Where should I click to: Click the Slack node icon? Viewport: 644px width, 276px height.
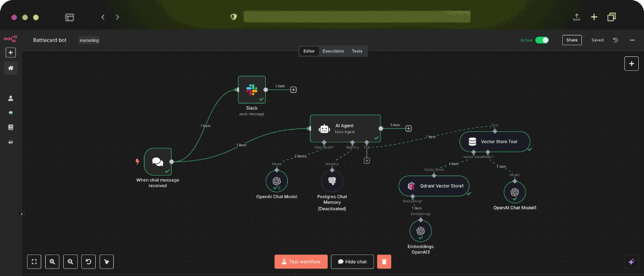[252, 89]
